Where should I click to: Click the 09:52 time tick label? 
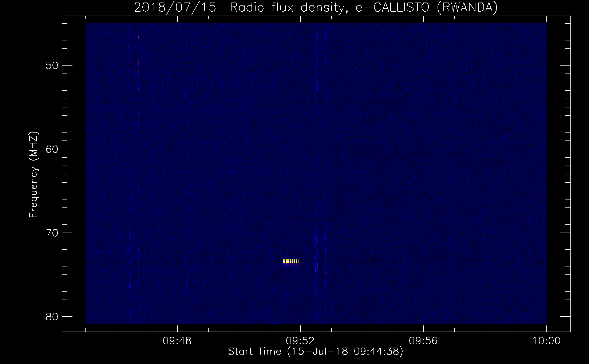(300, 341)
